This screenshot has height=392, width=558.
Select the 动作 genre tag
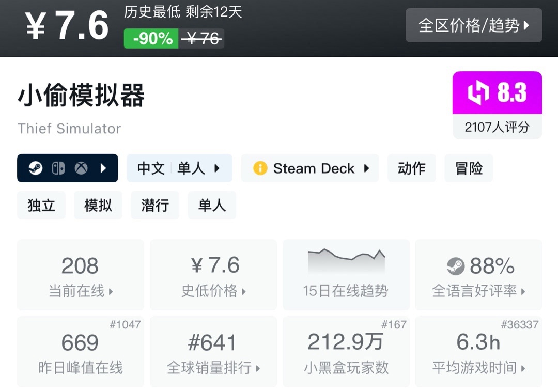[411, 168]
